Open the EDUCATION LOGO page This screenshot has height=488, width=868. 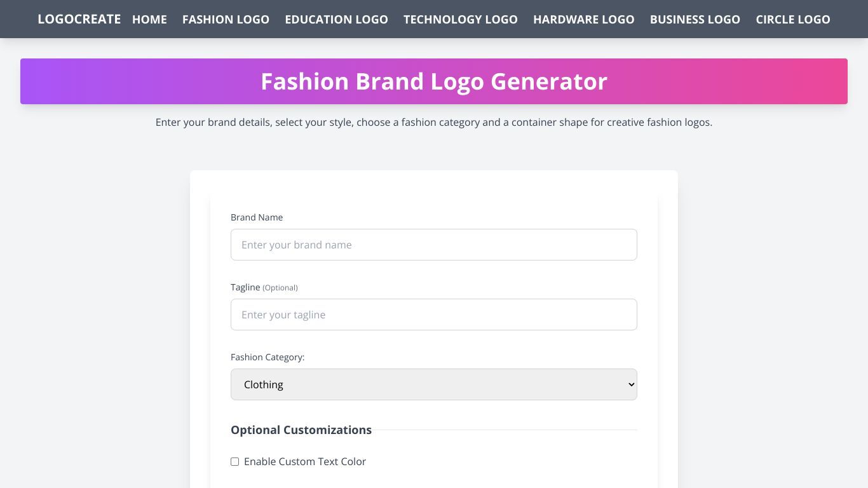pyautogui.click(x=336, y=20)
